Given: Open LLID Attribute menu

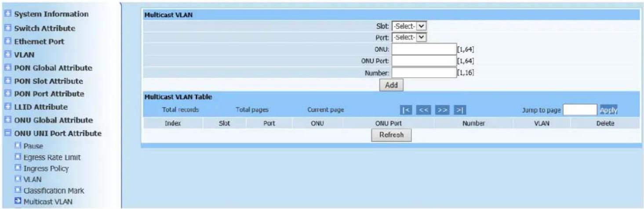Looking at the screenshot, I should pyautogui.click(x=41, y=107).
